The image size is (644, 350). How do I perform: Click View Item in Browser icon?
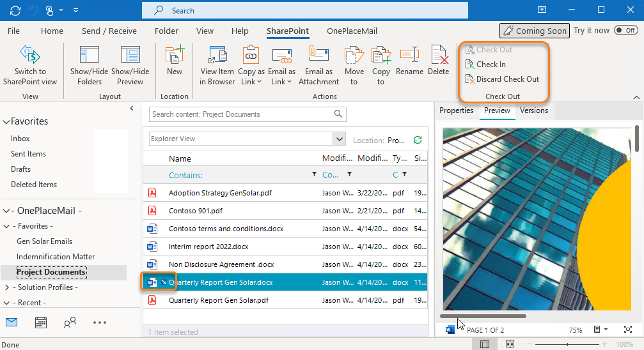coord(217,54)
